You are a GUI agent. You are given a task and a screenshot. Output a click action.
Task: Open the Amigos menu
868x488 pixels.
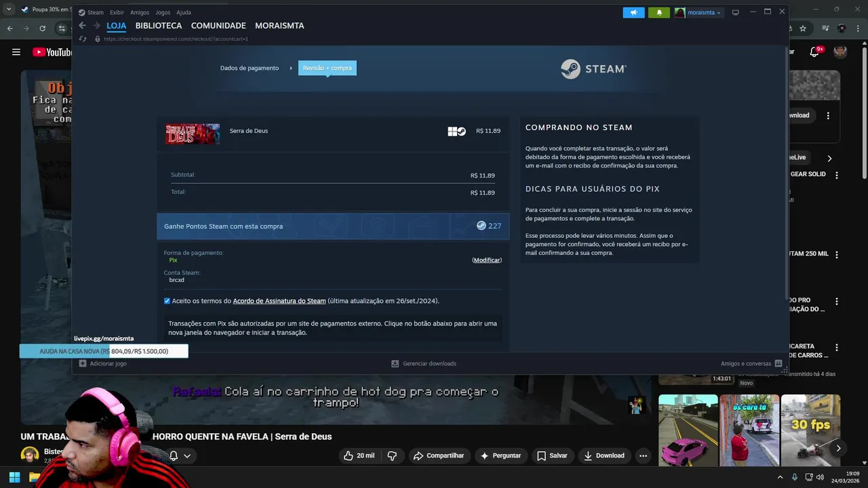coord(140,12)
